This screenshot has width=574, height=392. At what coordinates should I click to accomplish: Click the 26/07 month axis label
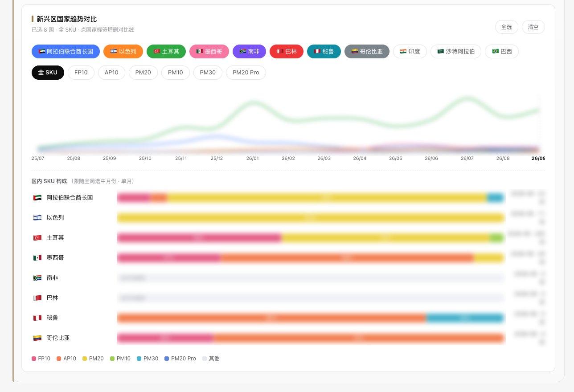[x=467, y=159]
